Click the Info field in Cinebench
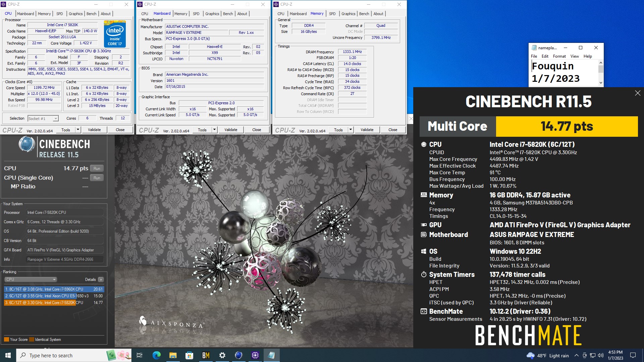Image resolution: width=644 pixels, height=362 pixels. click(x=65, y=259)
